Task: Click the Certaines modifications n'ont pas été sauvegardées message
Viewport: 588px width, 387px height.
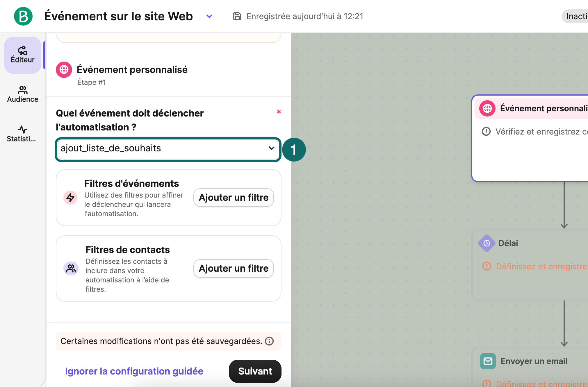Action: point(161,341)
